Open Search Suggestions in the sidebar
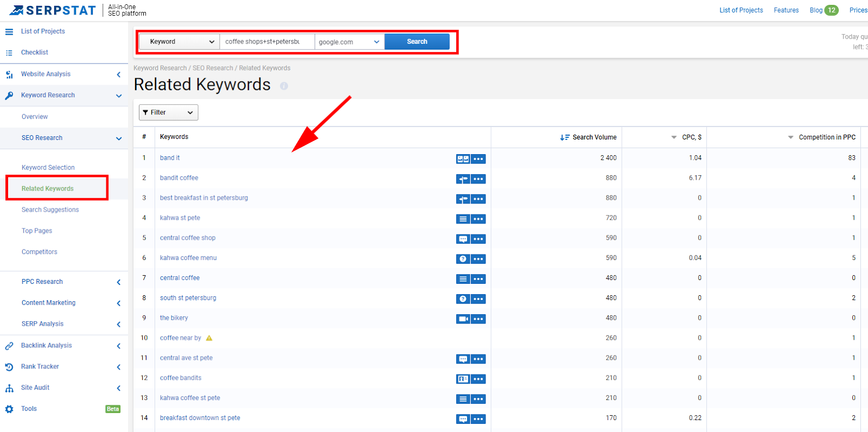The image size is (868, 432). pyautogui.click(x=50, y=210)
